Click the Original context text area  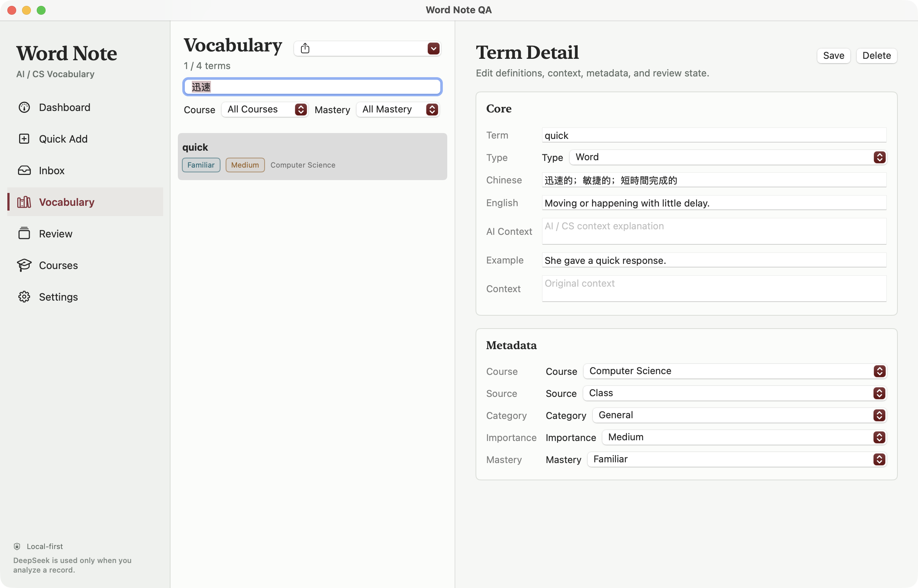[714, 288]
